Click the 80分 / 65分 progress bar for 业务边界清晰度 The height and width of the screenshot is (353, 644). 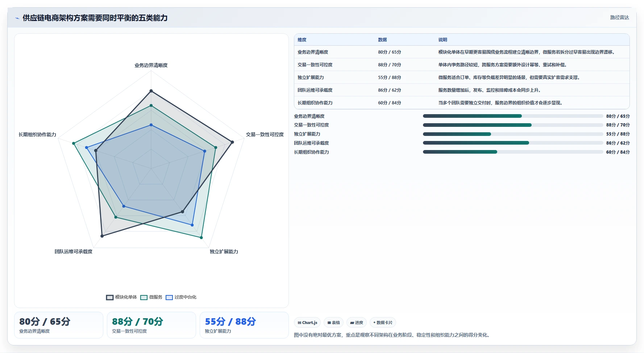coord(513,116)
